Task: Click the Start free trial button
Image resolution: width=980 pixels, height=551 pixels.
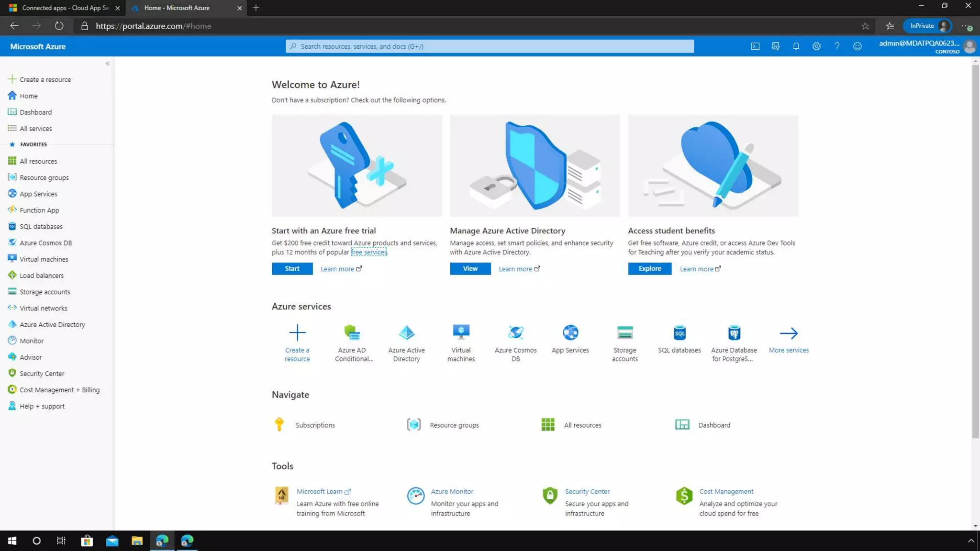Action: tap(292, 269)
